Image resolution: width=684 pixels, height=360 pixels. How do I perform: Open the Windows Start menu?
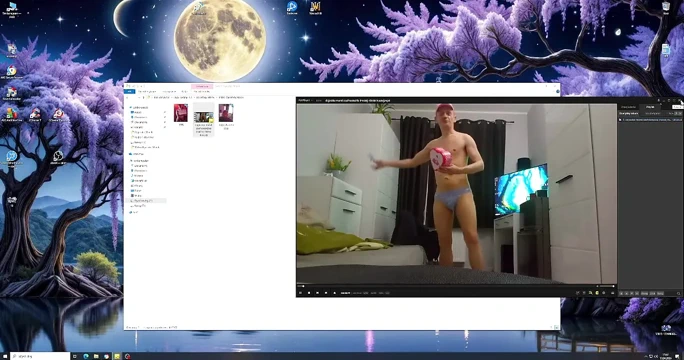click(5, 356)
